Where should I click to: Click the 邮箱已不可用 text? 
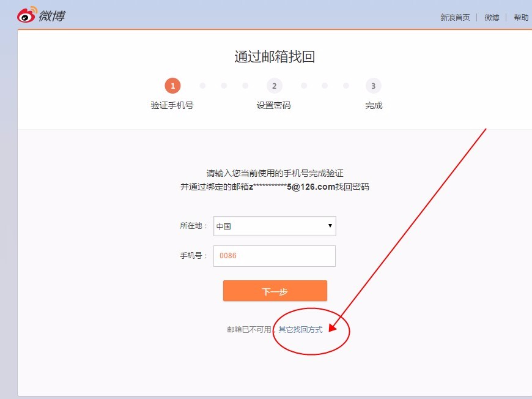coord(249,329)
